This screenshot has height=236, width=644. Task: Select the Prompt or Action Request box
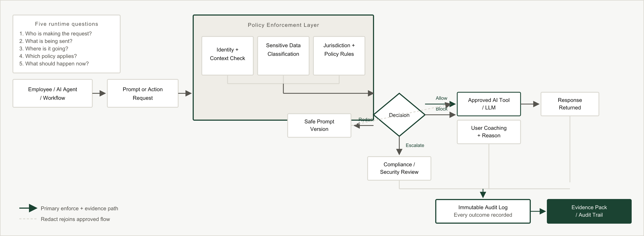(x=143, y=93)
